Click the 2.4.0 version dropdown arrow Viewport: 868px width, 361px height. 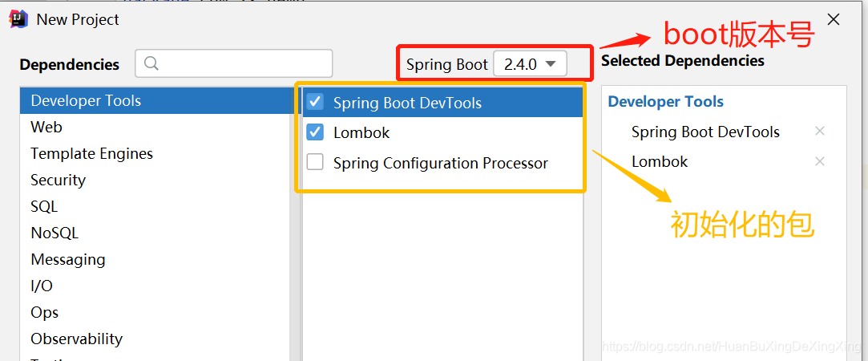(x=551, y=63)
